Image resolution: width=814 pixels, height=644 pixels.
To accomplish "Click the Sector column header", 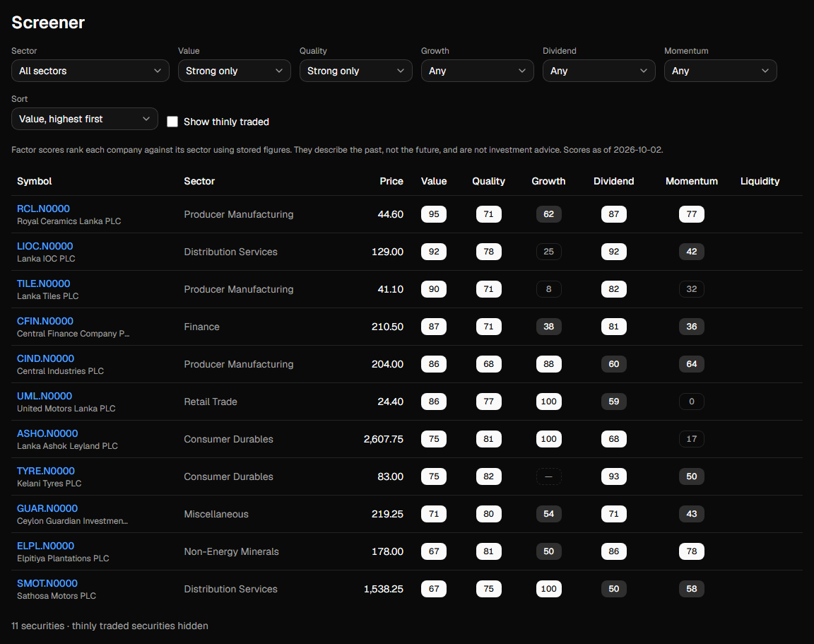I will [x=199, y=181].
